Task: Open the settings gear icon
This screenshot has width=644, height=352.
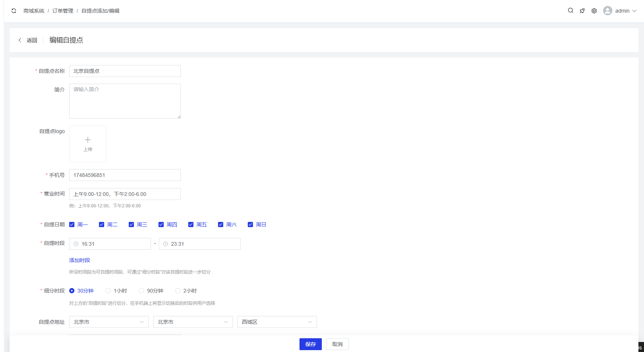Action: pyautogui.click(x=594, y=11)
